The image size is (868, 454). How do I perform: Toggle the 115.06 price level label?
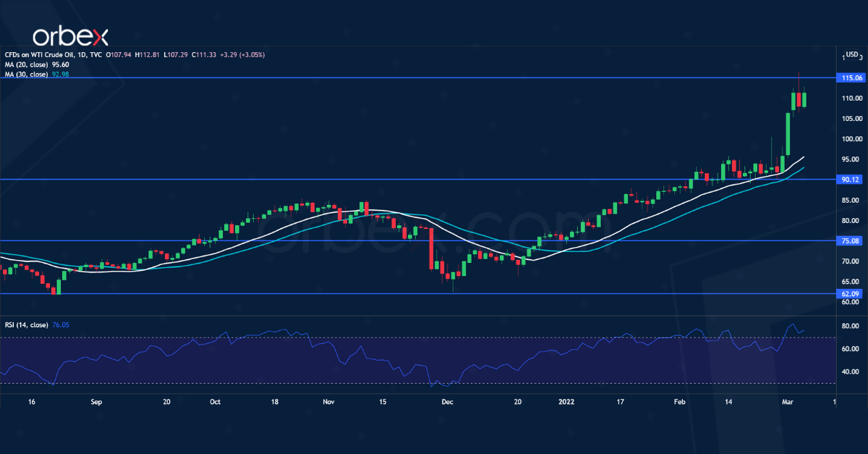click(851, 77)
